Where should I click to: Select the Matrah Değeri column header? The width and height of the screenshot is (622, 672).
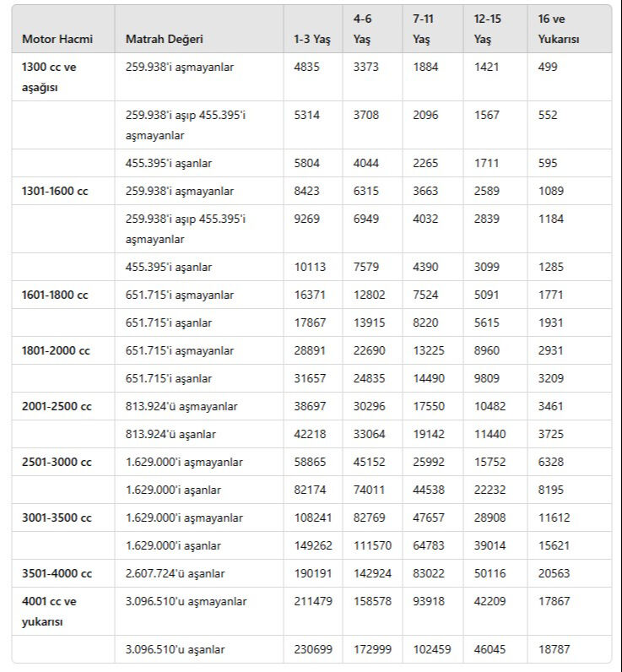pyautogui.click(x=164, y=40)
